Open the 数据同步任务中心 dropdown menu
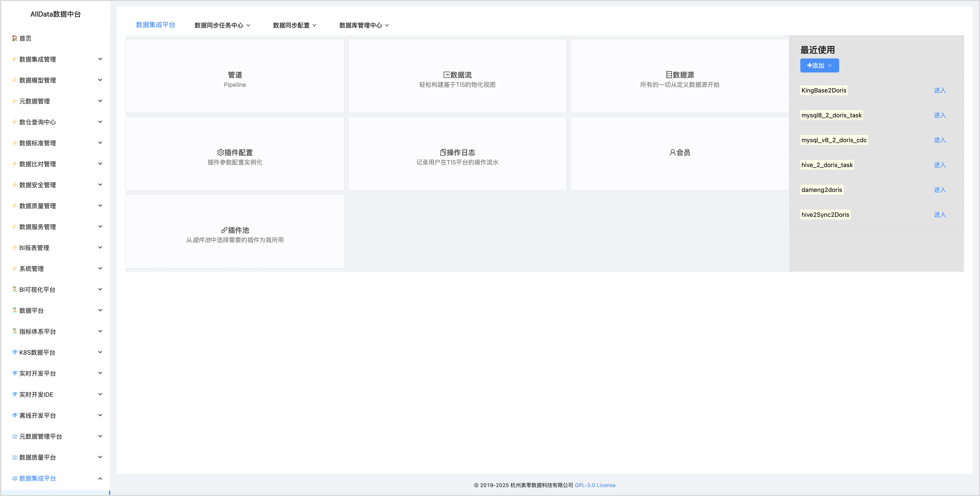This screenshot has width=980, height=496. coord(222,26)
